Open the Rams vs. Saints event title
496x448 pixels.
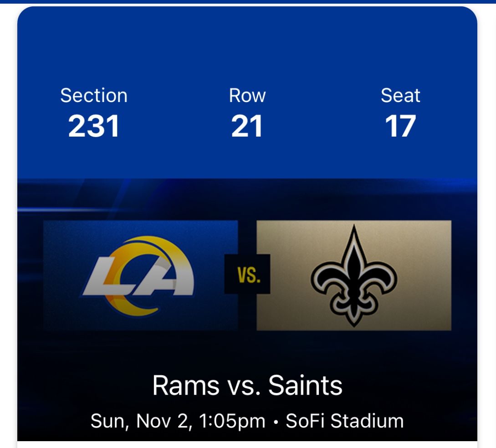[247, 386]
